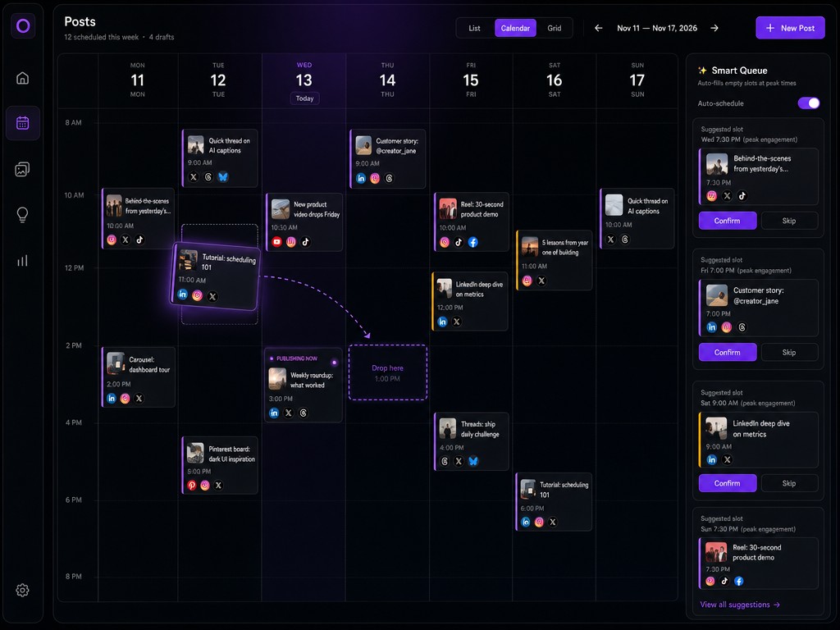The image size is (840, 630).
Task: Select the Calendar sidebar icon
Action: click(22, 123)
